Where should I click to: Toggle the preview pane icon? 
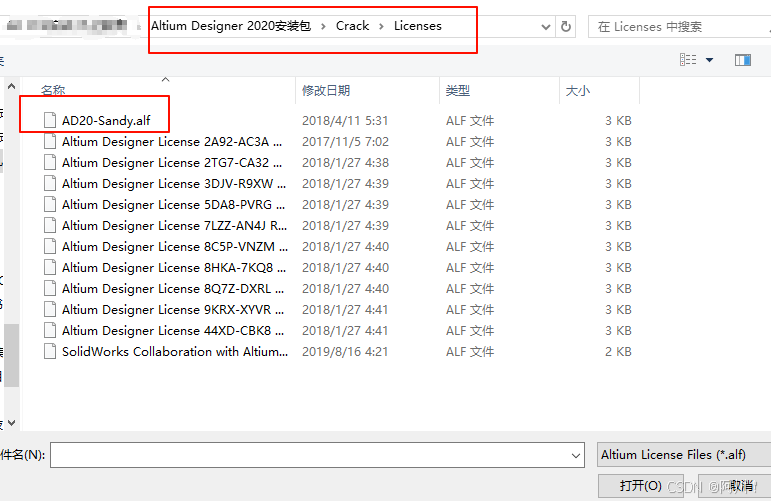(742, 60)
